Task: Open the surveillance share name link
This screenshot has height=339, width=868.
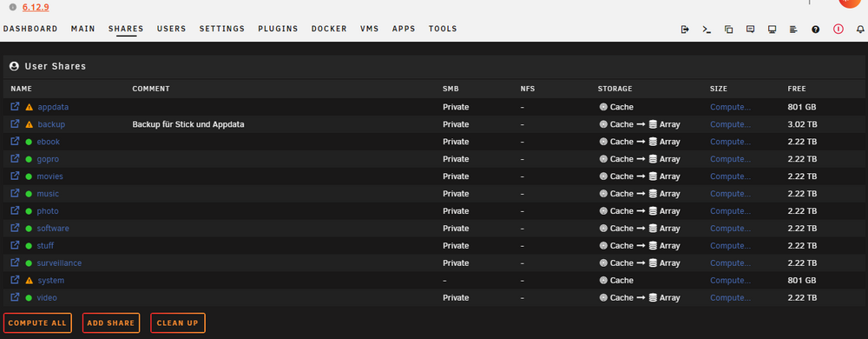Action: [59, 263]
